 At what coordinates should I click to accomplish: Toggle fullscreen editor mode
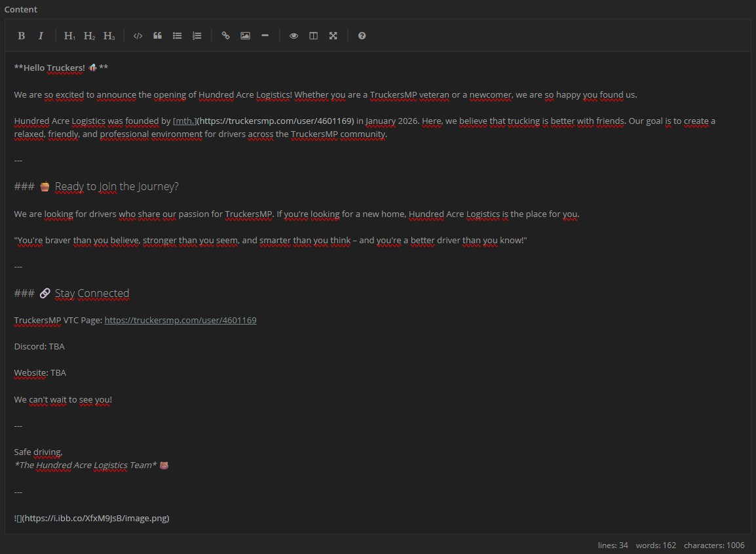point(333,35)
